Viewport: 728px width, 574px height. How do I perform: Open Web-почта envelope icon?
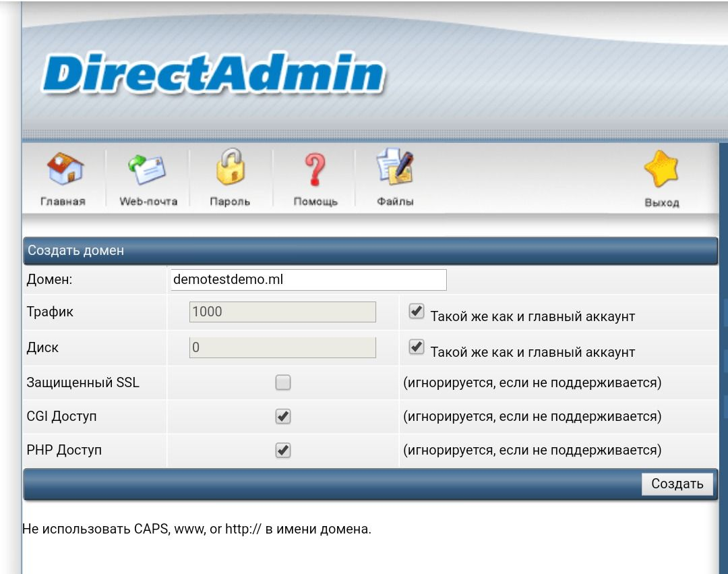coord(147,169)
